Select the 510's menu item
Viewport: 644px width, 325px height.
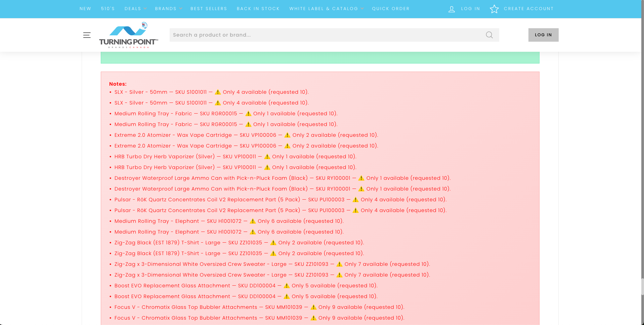pos(108,9)
